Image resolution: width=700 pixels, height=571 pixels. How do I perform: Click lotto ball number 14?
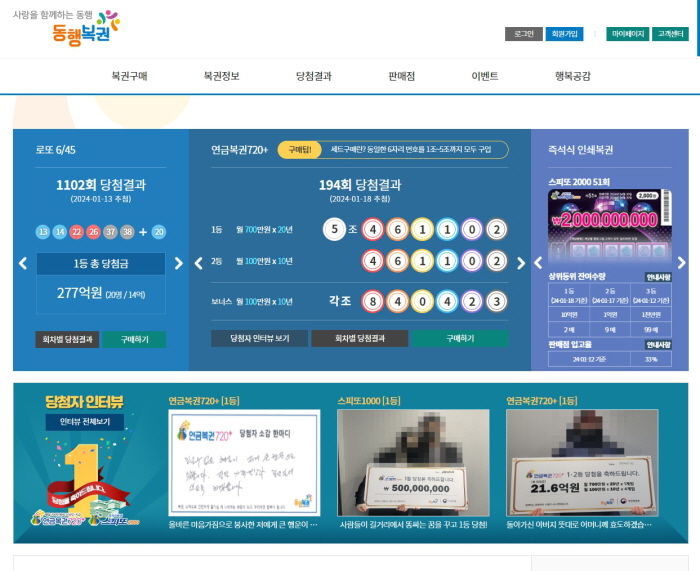point(60,232)
